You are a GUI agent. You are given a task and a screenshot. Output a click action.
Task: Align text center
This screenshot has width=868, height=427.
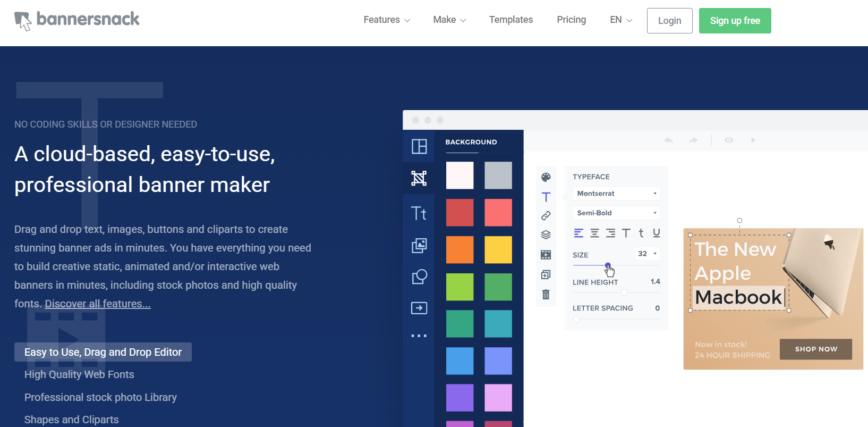[595, 233]
